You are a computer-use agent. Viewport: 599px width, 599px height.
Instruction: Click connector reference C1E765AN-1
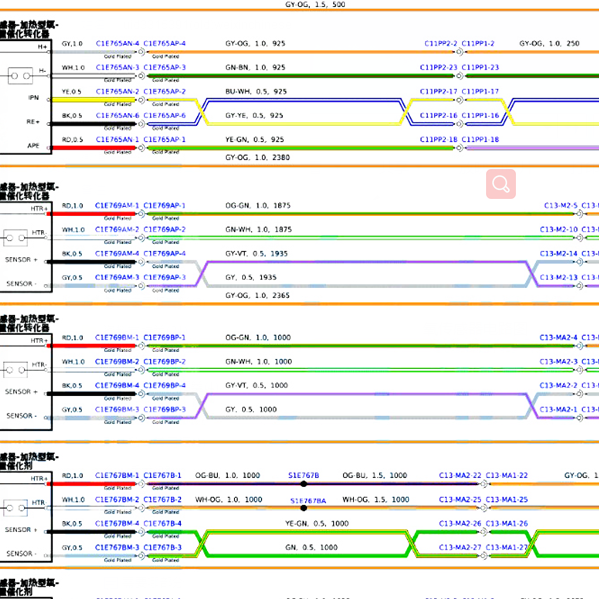(117, 139)
